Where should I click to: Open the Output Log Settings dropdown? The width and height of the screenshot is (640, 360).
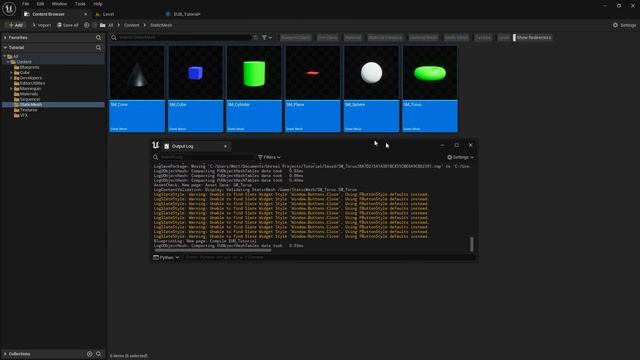(x=460, y=157)
